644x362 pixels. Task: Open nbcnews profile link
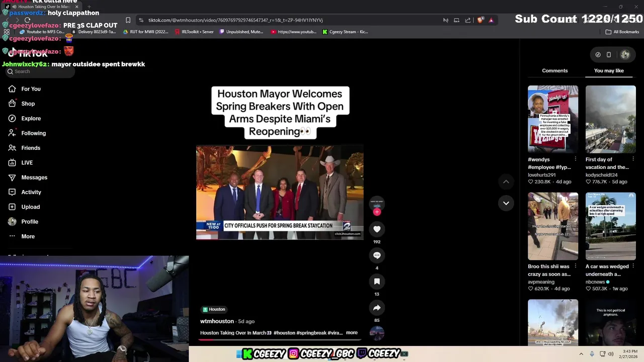pyautogui.click(x=595, y=282)
